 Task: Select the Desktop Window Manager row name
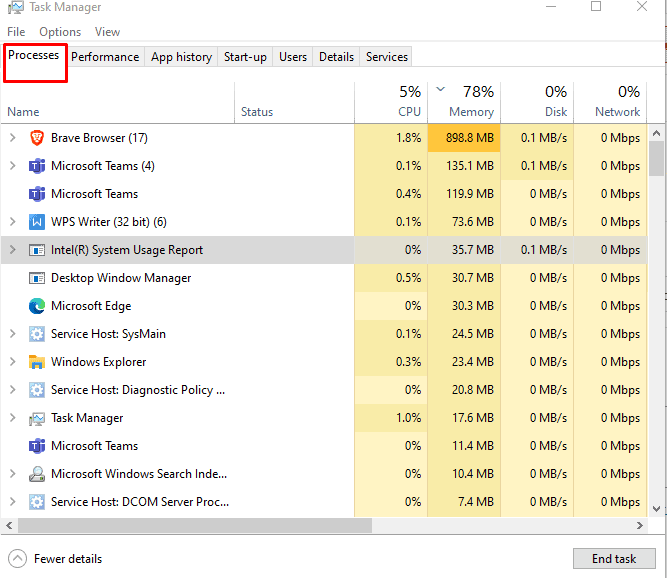tap(121, 278)
